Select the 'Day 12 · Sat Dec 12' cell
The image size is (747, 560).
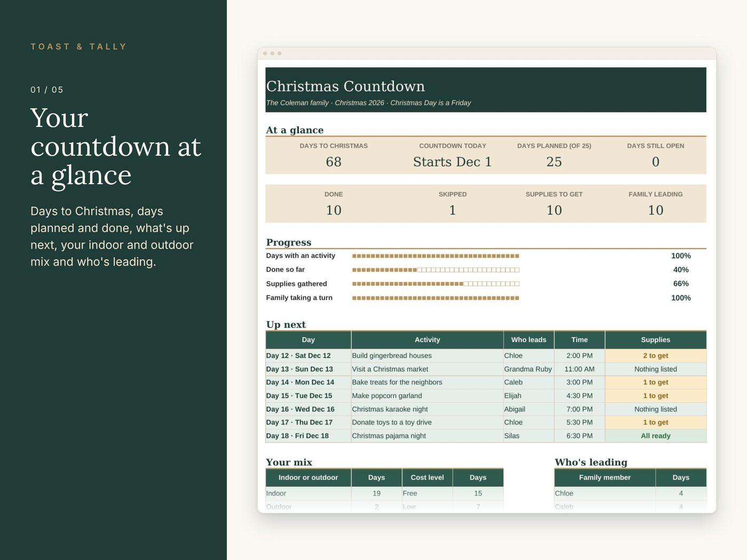pyautogui.click(x=308, y=356)
